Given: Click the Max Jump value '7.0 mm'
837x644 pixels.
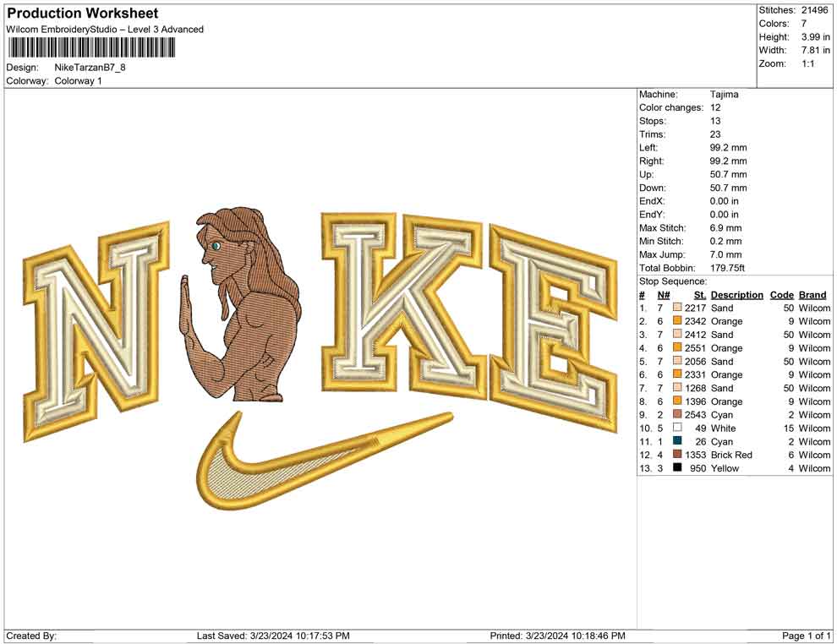Looking at the screenshot, I should (x=726, y=254).
